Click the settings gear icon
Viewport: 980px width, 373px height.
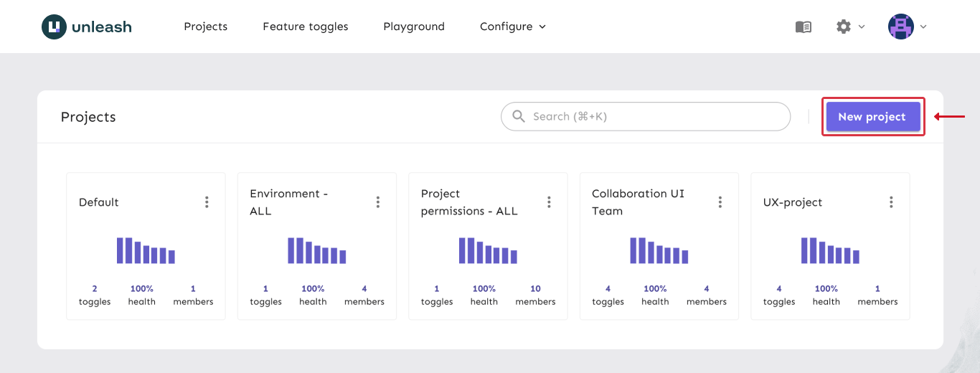pos(844,27)
